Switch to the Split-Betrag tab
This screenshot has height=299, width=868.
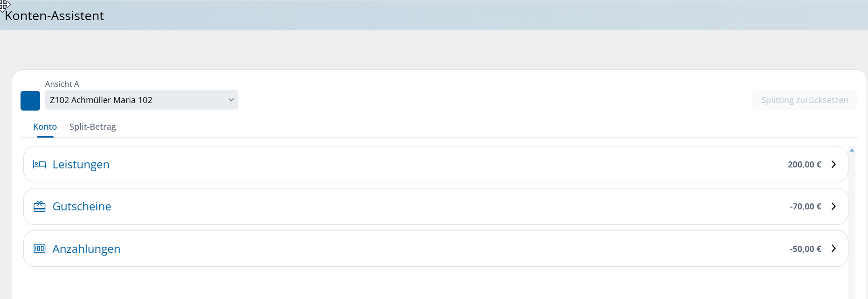(x=93, y=127)
